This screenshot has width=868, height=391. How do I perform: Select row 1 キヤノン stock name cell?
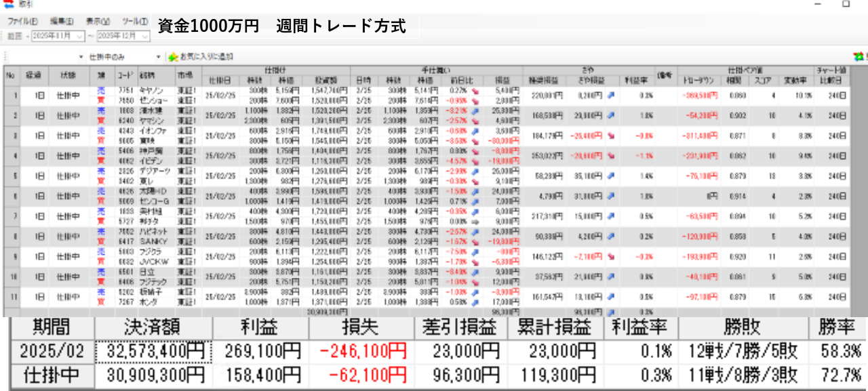coord(151,90)
